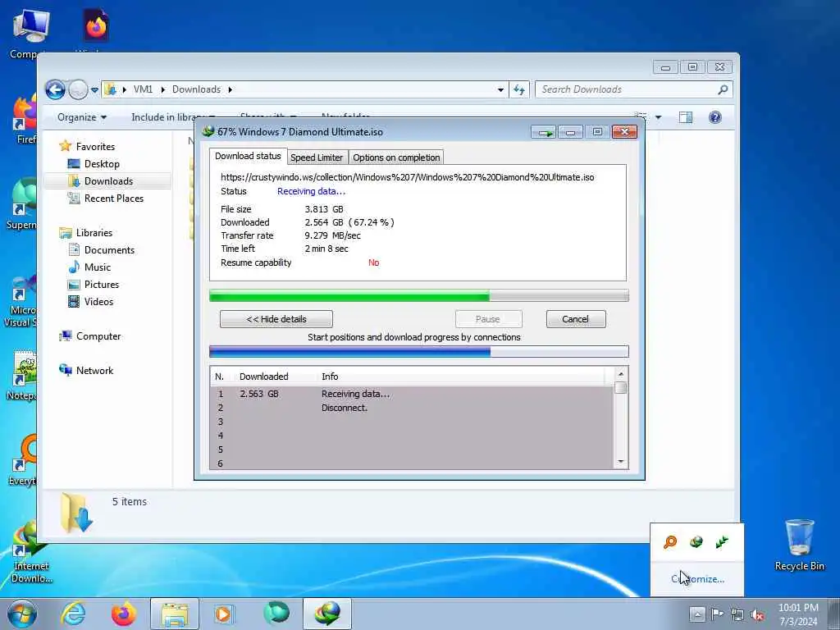The image size is (840, 630).
Task: Click Downloads in the Explorer address bar
Action: click(196, 89)
